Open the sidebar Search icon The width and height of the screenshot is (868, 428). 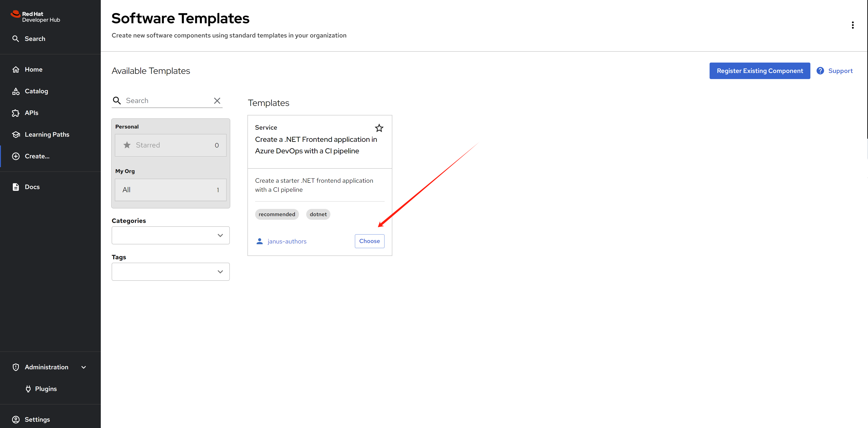[x=16, y=39]
